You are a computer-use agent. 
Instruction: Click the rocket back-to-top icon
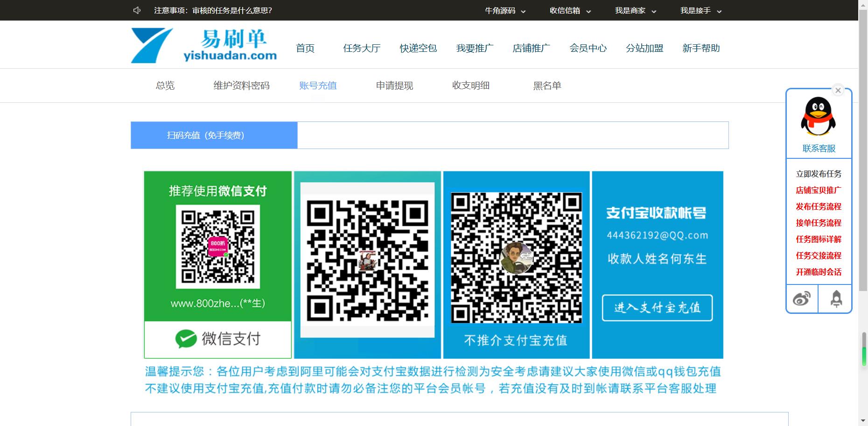836,299
